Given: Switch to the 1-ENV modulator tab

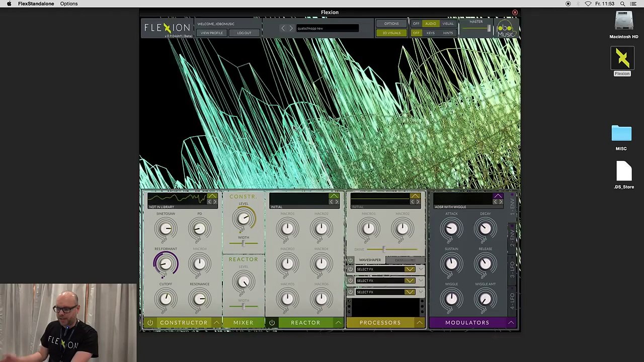Looking at the screenshot, I should (513, 207).
